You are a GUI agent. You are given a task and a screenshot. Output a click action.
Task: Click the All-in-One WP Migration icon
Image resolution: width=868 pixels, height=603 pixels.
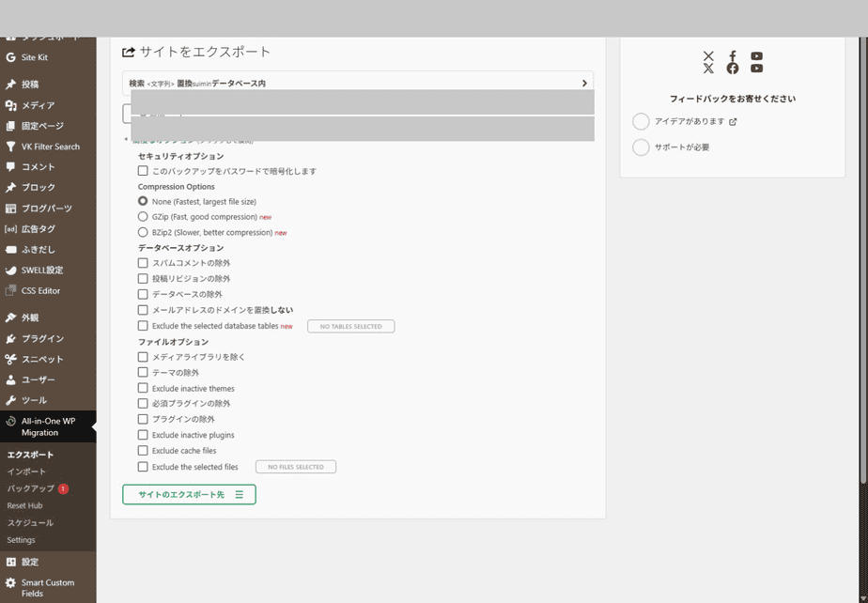[10, 422]
